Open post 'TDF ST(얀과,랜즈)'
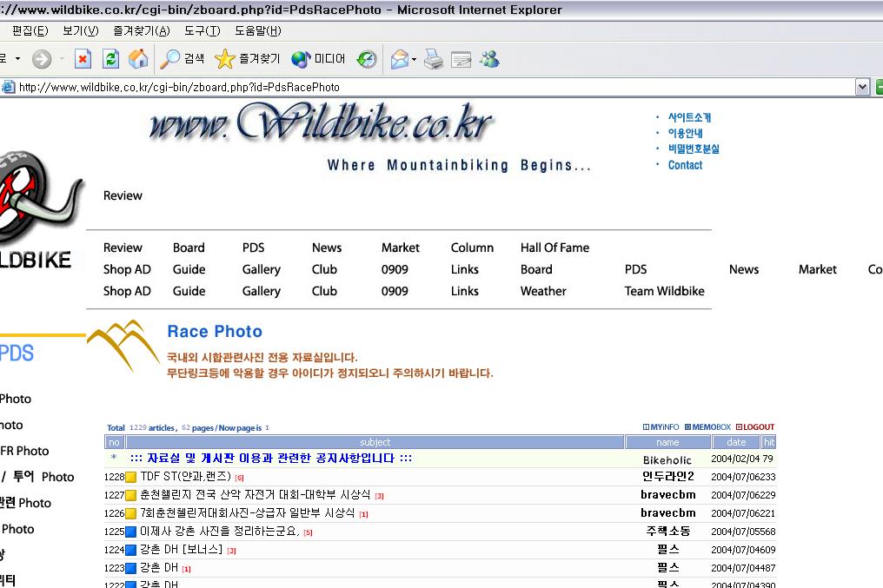This screenshot has width=883, height=588. (x=186, y=477)
